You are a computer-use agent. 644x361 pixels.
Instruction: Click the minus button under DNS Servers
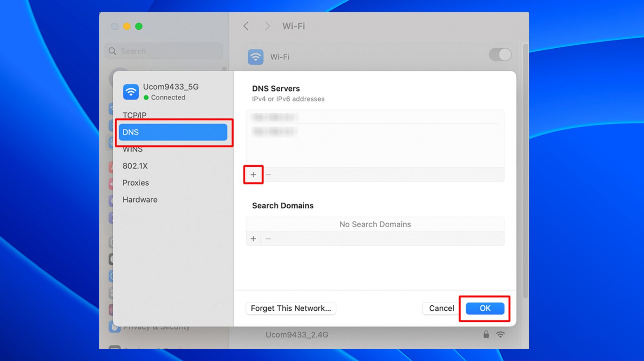tap(268, 175)
